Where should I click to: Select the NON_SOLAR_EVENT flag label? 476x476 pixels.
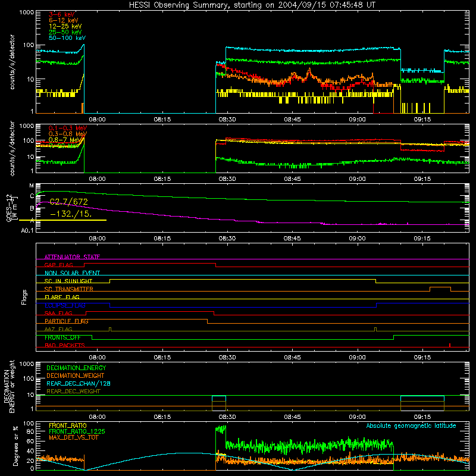coord(72,273)
